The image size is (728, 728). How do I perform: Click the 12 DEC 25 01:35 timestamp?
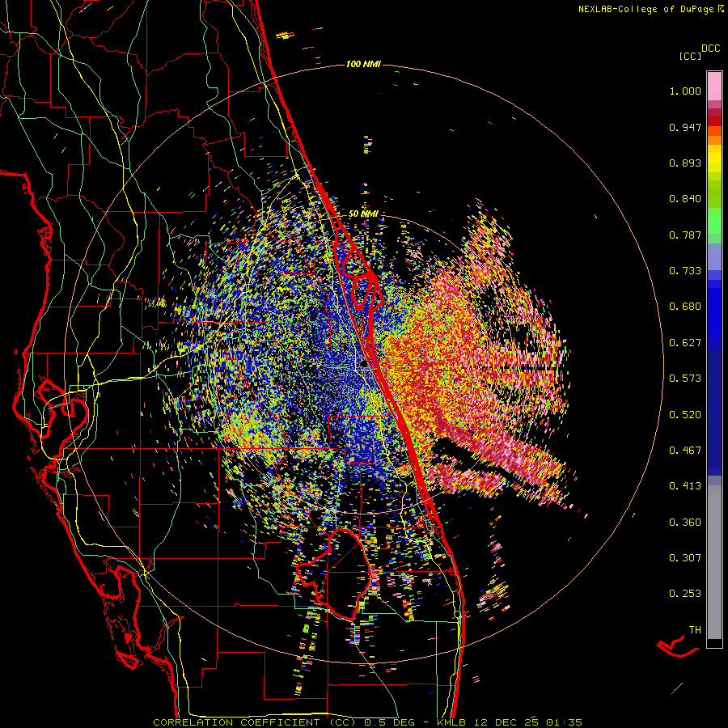click(x=528, y=722)
